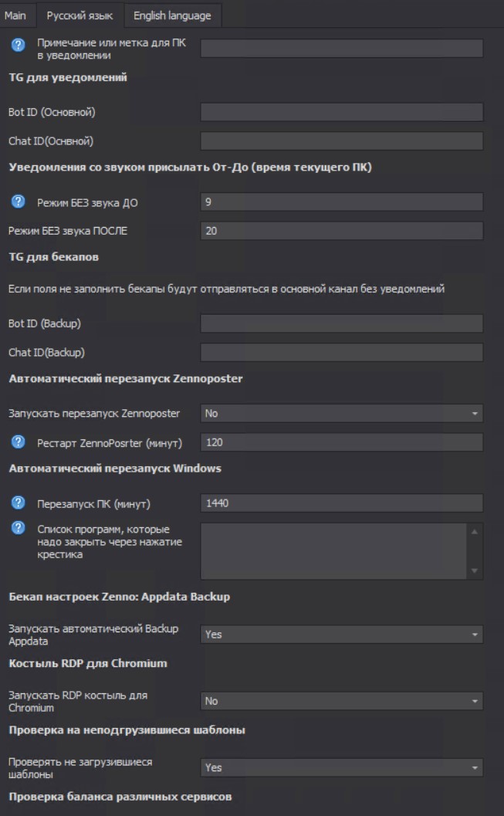
Task: Focus the Chat ID(Основный) text field
Action: [341, 141]
